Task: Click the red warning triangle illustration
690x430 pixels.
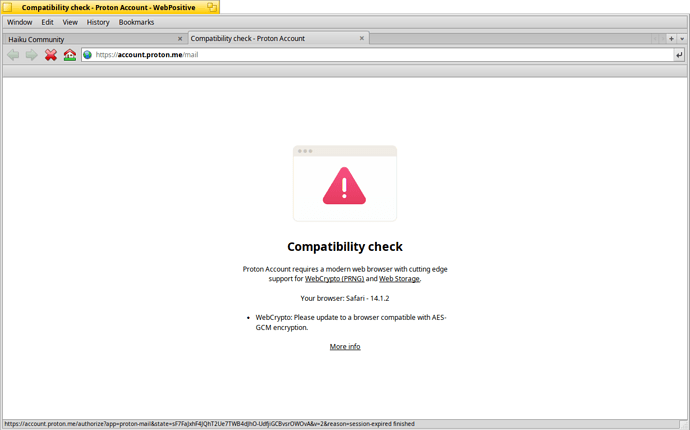Action: (x=345, y=186)
